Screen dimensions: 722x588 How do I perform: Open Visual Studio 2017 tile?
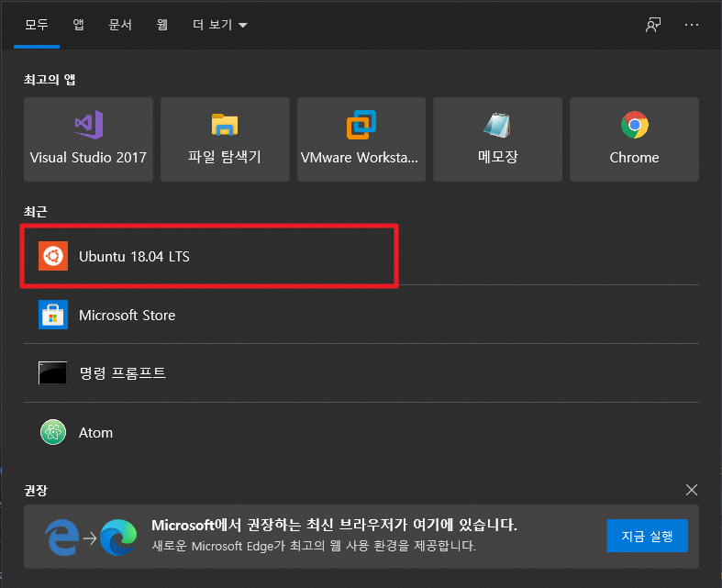point(88,139)
